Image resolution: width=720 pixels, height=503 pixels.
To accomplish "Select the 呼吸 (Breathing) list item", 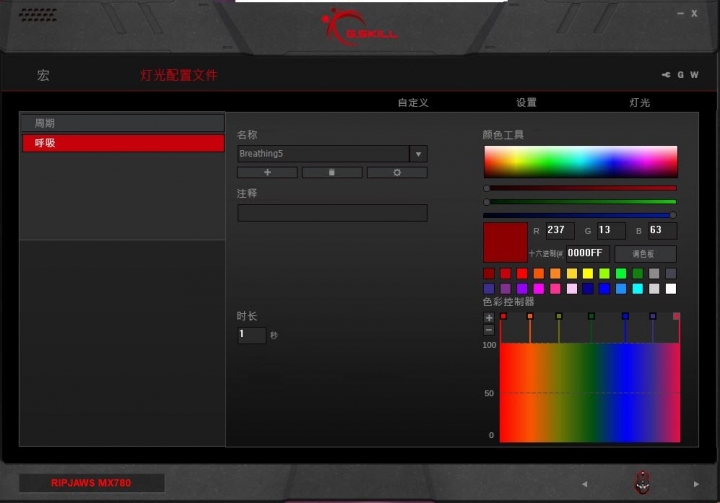I will click(123, 143).
